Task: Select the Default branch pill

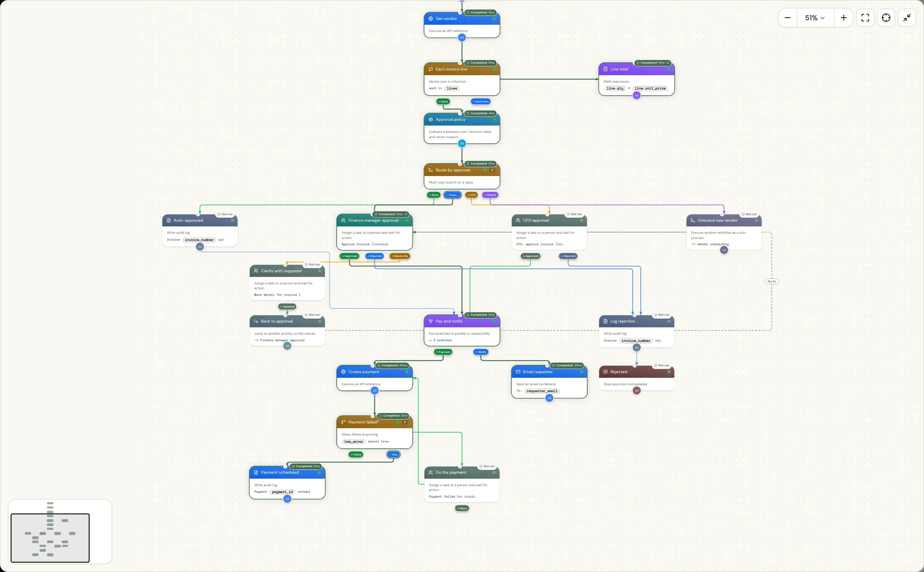Action: click(490, 195)
